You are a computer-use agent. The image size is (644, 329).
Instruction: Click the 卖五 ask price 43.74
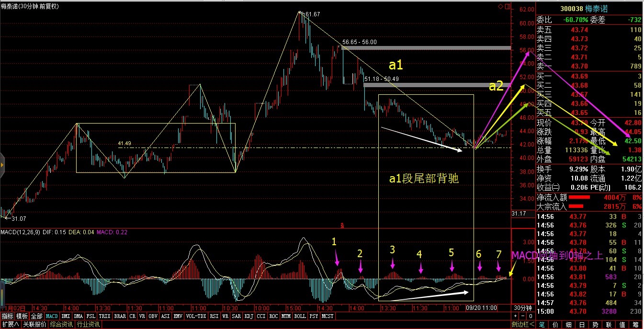click(579, 30)
